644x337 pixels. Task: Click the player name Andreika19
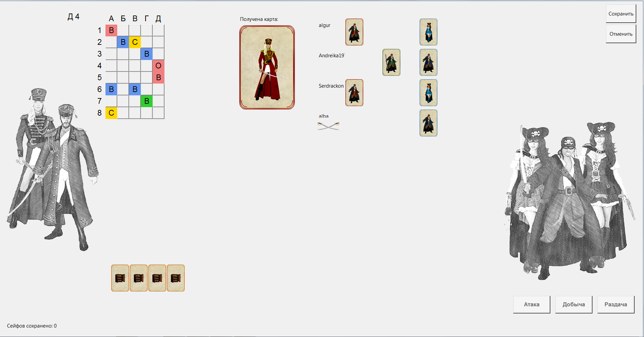coord(332,56)
